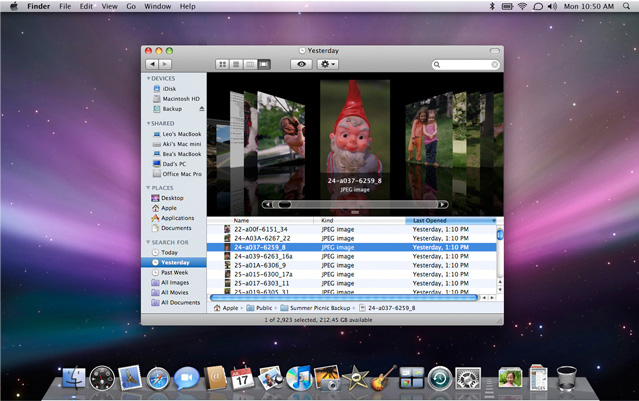Select file 25-a01A-6306_9
The height and width of the screenshot is (401, 639).
[x=352, y=265]
